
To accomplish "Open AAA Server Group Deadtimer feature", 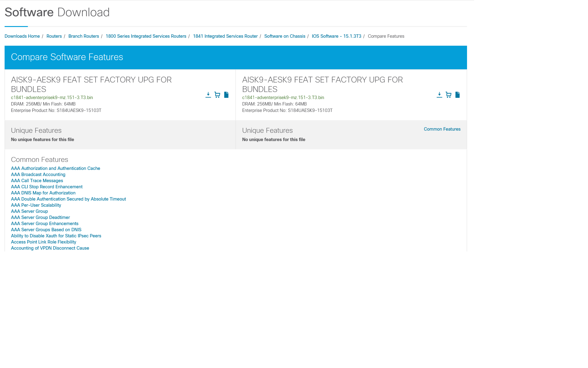I will coord(40,217).
